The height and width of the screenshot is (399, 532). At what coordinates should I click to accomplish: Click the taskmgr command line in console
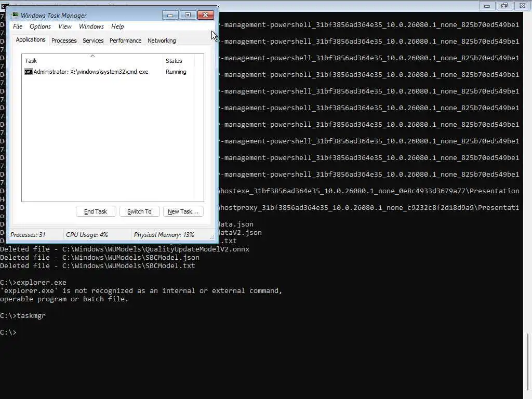pos(23,316)
